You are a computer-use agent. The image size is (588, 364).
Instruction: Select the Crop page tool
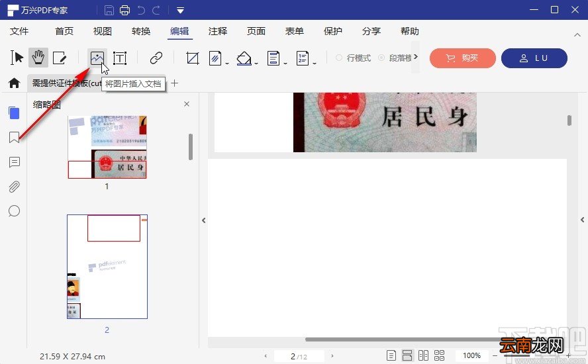193,58
